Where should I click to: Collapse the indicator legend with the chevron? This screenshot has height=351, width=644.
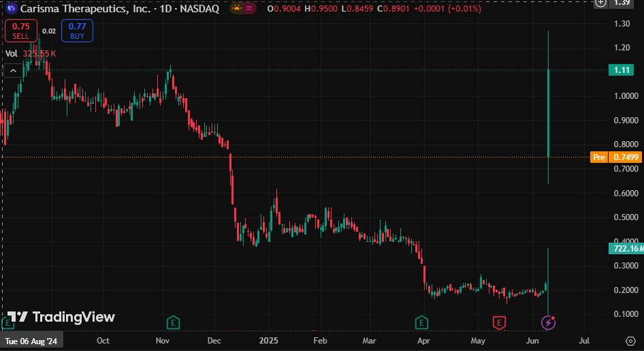tap(13, 71)
